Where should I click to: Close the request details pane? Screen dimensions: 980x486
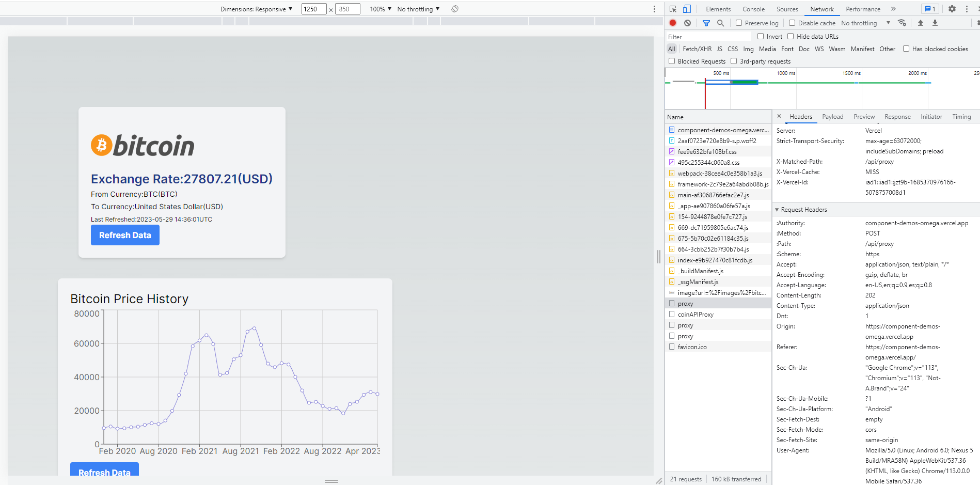point(779,116)
